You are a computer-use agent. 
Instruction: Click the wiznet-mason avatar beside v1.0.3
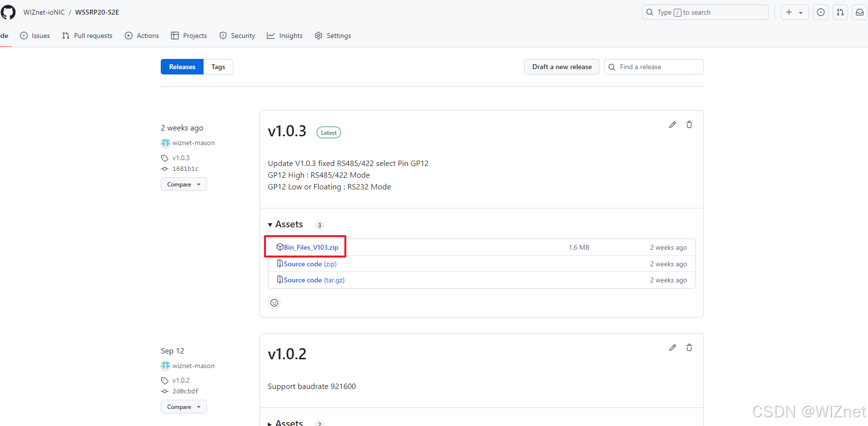click(166, 143)
